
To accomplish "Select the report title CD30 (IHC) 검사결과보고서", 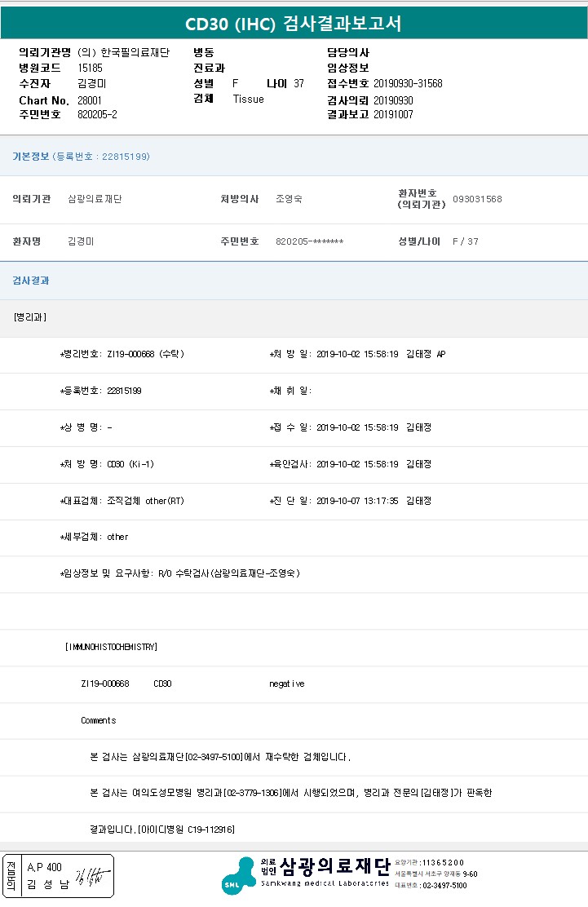I will 294,24.
